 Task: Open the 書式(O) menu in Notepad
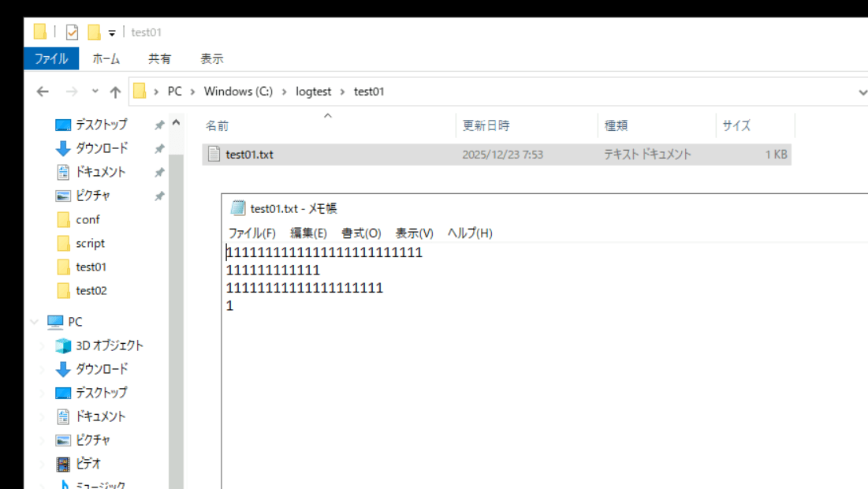coord(361,233)
